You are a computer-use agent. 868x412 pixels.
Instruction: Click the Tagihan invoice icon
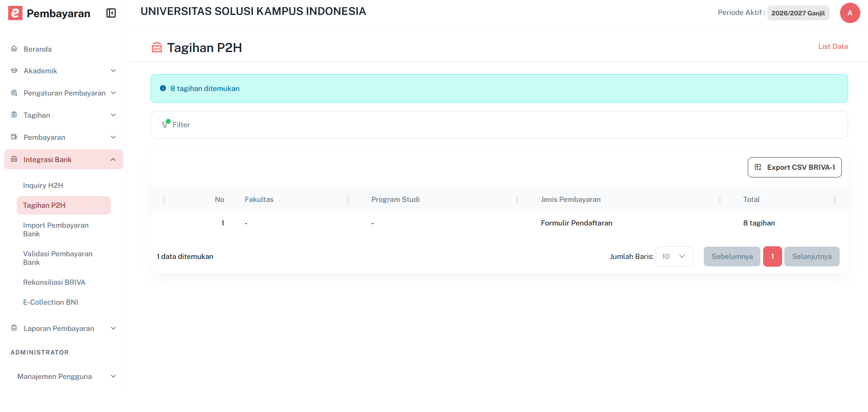coord(14,115)
